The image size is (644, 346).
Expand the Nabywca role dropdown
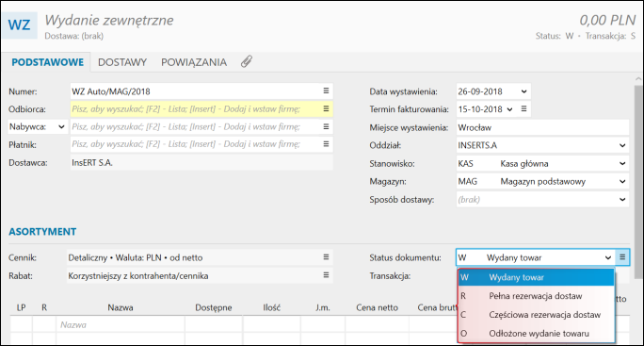coord(61,126)
